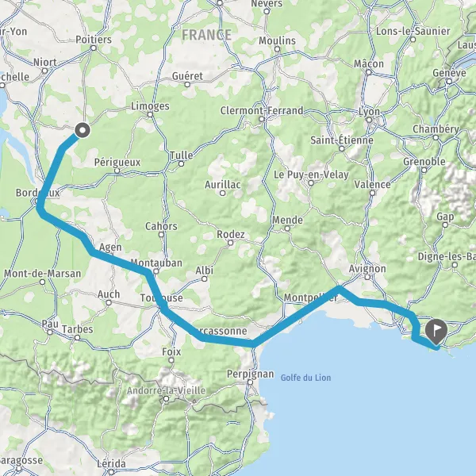This screenshot has width=476, height=476.
Task: Click the Perpignan city marker
Action: click(x=250, y=382)
